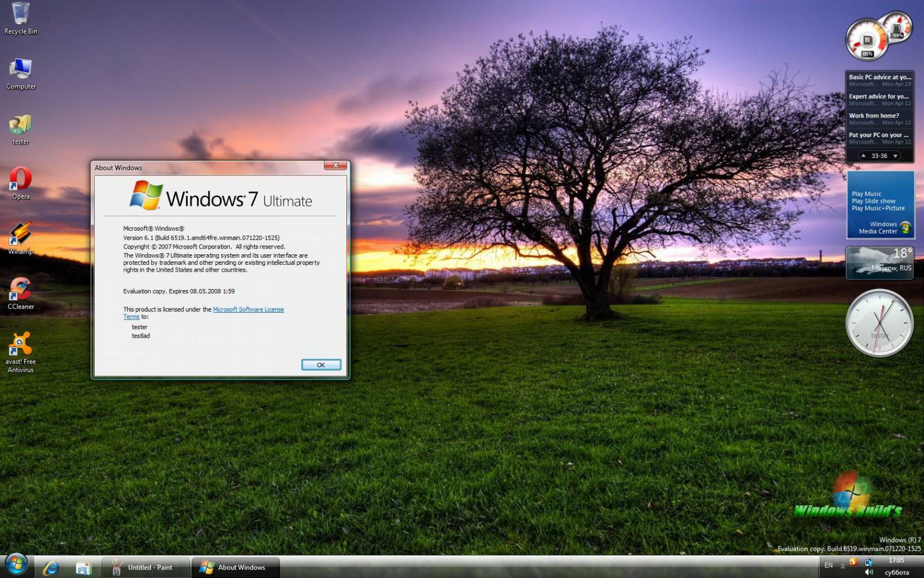The image size is (924, 578).
Task: Click the 'testlad' organization text
Action: [x=140, y=336]
